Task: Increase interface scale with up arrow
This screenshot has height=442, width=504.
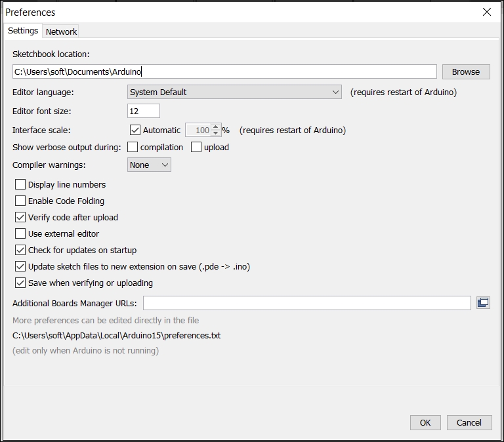Action: point(215,127)
